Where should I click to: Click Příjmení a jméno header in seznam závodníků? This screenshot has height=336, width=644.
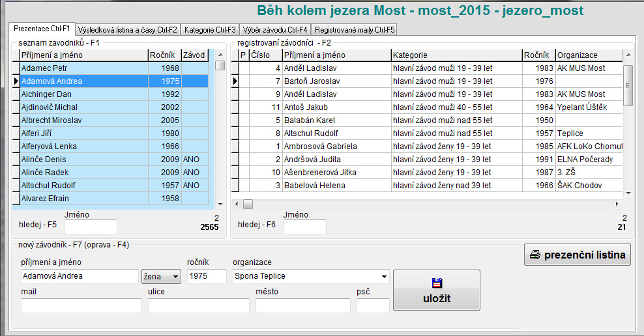(84, 55)
